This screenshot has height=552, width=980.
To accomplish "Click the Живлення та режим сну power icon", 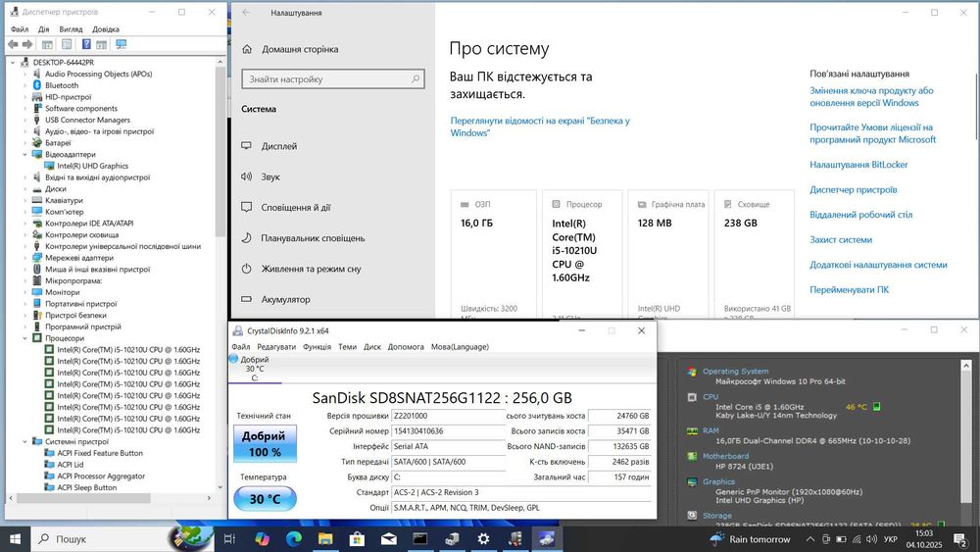I will tap(246, 269).
